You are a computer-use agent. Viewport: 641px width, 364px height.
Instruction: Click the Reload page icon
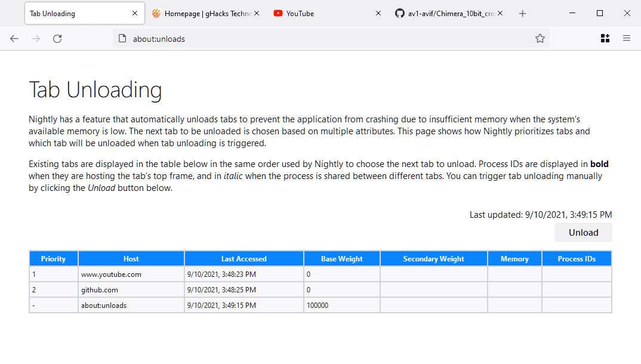(x=57, y=39)
